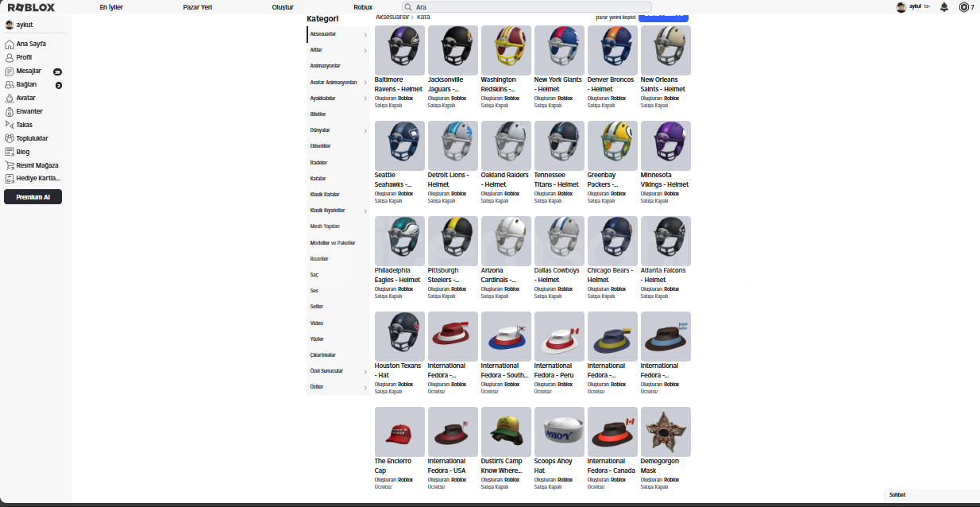This screenshot has height=507, width=980.
Task: Open the Oluştur top menu
Action: [x=283, y=7]
